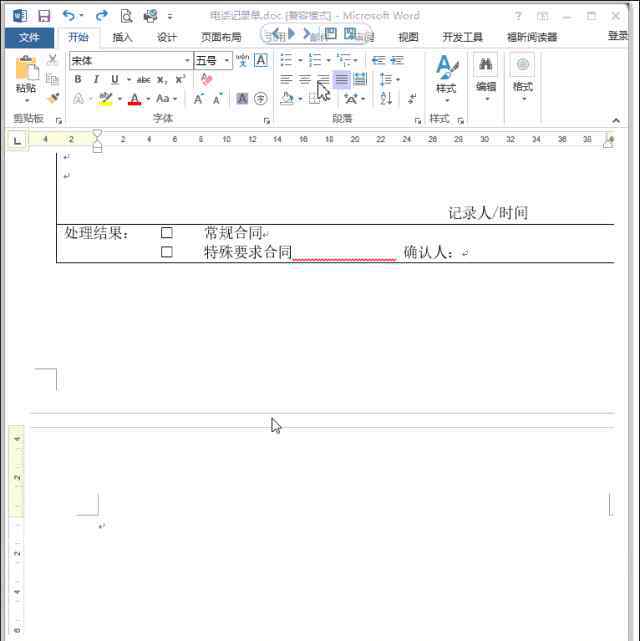The height and width of the screenshot is (641, 640).
Task: Click the sign-in link 登录
Action: coord(618,36)
